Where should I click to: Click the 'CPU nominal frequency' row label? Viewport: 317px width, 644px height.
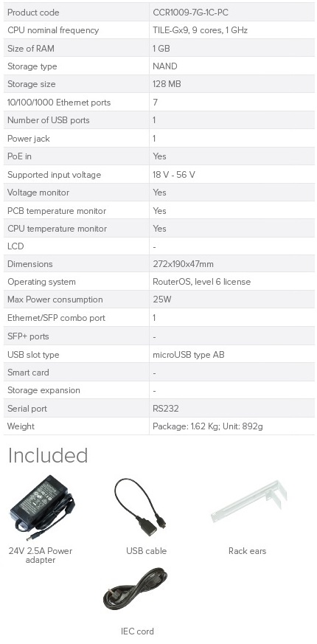click(x=53, y=30)
